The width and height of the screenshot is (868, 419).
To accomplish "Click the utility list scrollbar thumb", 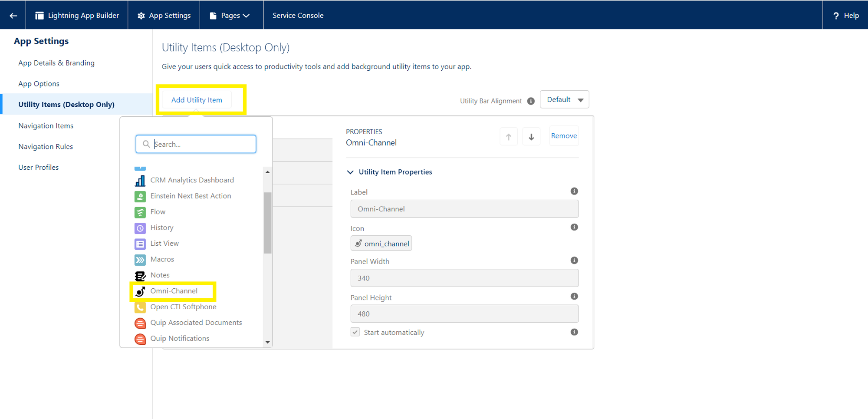I will [267, 223].
